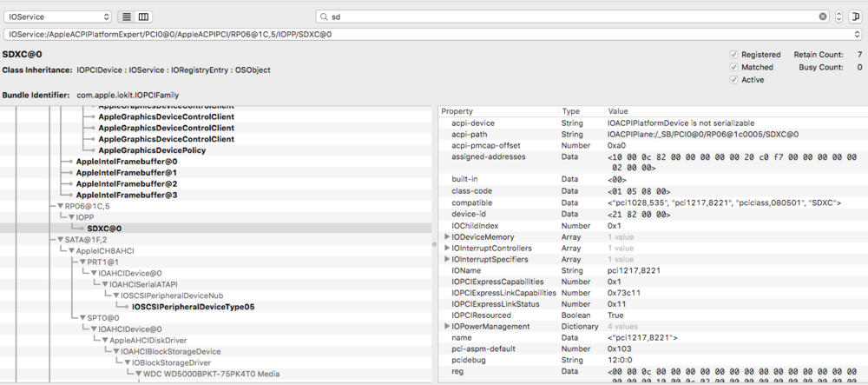The image size is (868, 385).
Task: Select IOSCSIPeripheralDeviceType05 entry
Action: pyautogui.click(x=193, y=306)
